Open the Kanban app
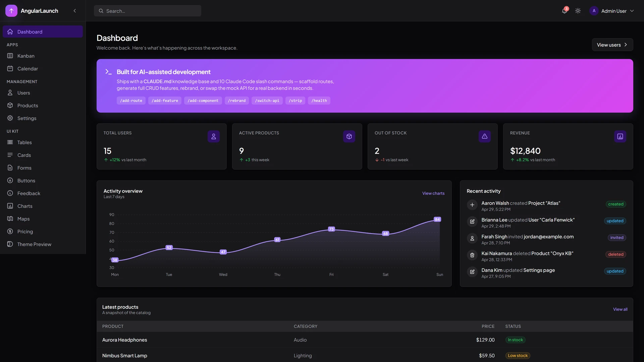Viewport: 644px width, 362px height. click(43, 56)
